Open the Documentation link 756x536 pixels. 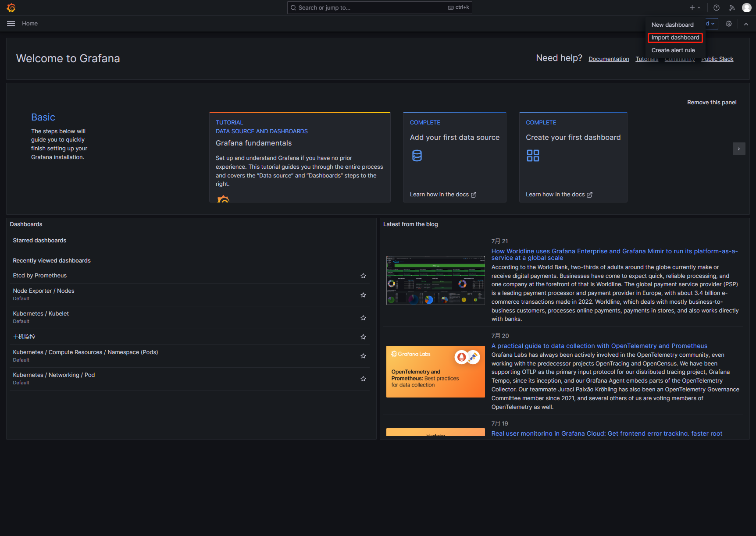pyautogui.click(x=609, y=59)
